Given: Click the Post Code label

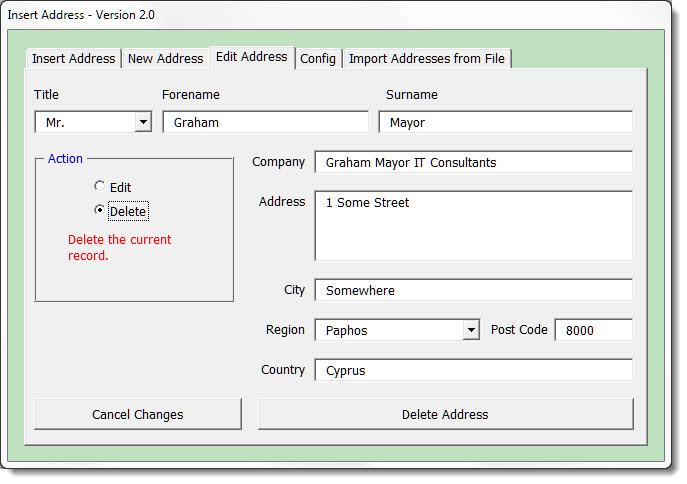Looking at the screenshot, I should (x=519, y=329).
